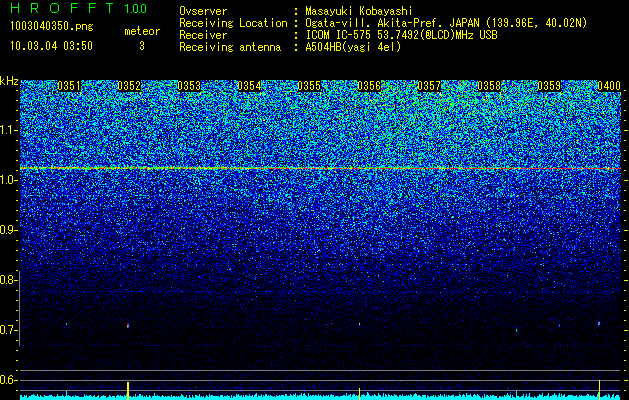Click the 0359 time marker label

(x=549, y=86)
